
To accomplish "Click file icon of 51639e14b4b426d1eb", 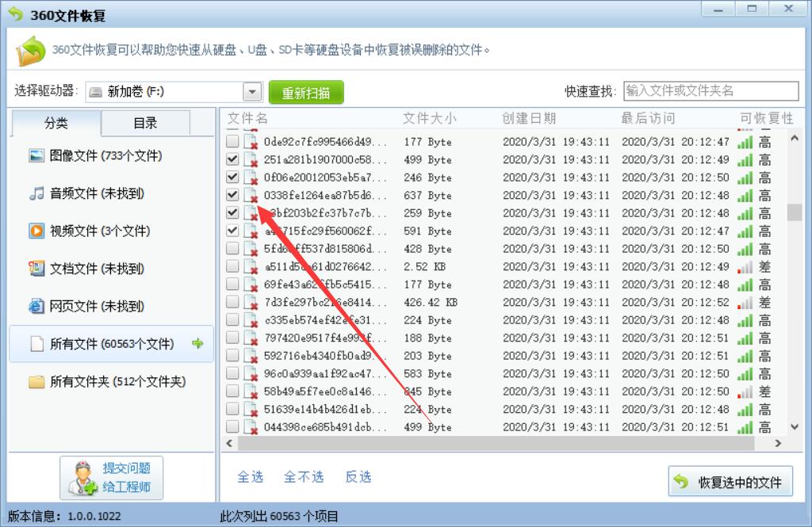I will coord(251,409).
